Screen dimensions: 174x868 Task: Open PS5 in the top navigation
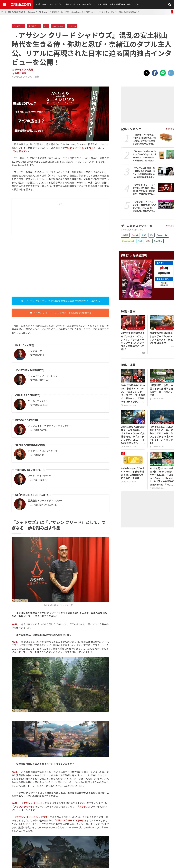[52, 4]
